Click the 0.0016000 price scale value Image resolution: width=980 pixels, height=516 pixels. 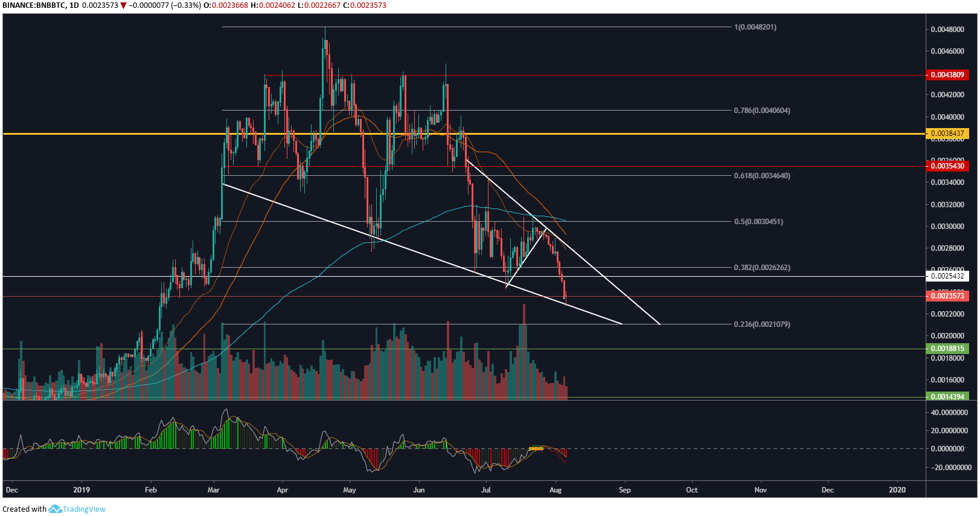[x=947, y=380]
